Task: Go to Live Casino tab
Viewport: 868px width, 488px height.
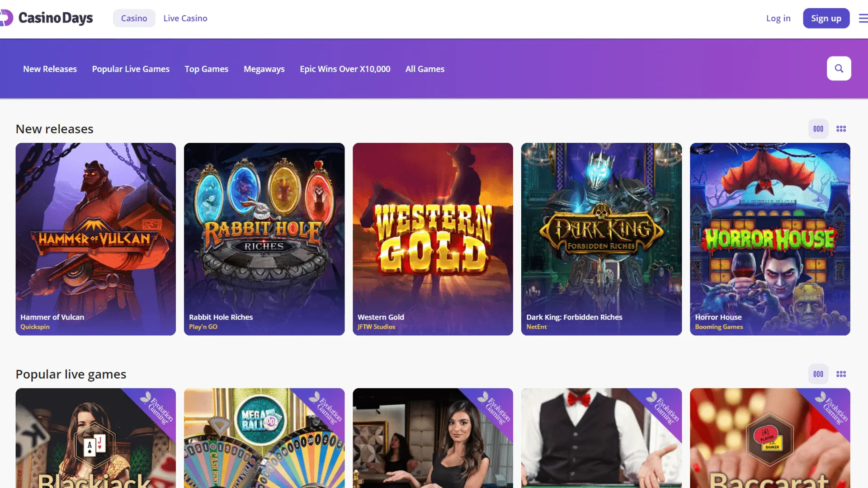Action: click(185, 19)
